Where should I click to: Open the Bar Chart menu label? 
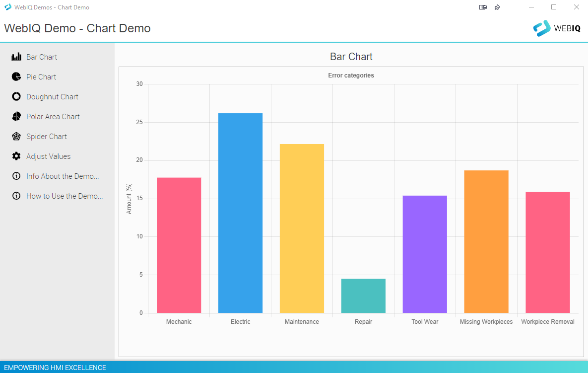42,57
